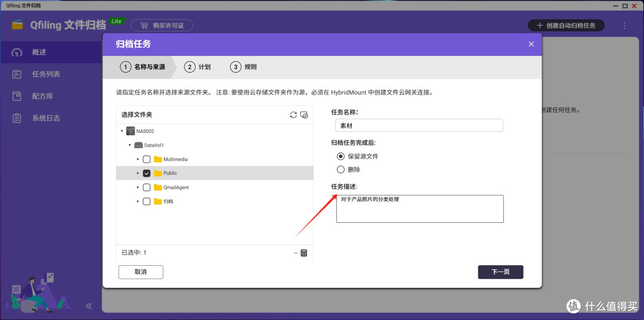Click the 任务名称 input field
This screenshot has height=320, width=644.
click(419, 126)
